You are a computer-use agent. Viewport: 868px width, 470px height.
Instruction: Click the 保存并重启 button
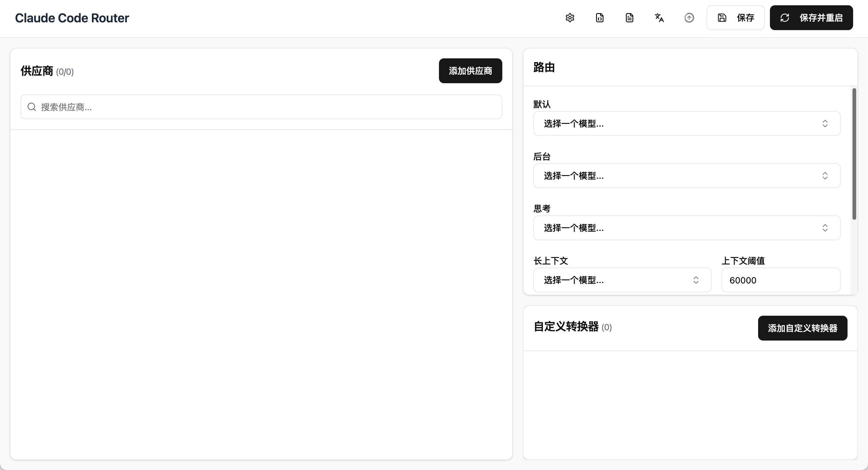tap(811, 18)
